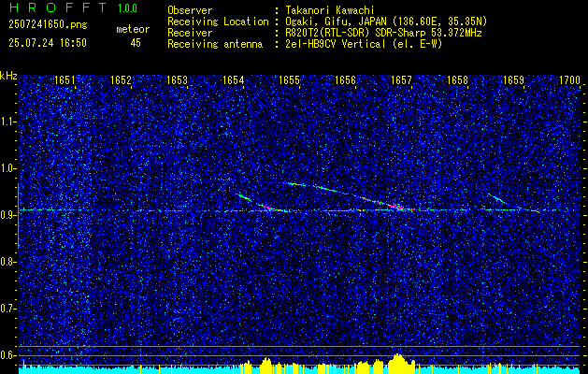Viewport: 588px width, 374px height.
Task: Click the date stamp 25.07.24 16:50
Action: pos(48,43)
